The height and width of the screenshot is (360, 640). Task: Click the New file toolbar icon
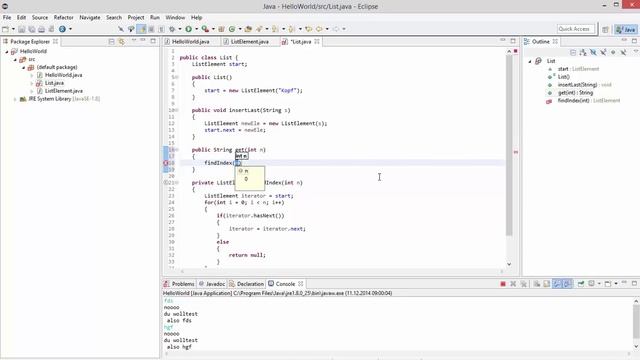5,29
